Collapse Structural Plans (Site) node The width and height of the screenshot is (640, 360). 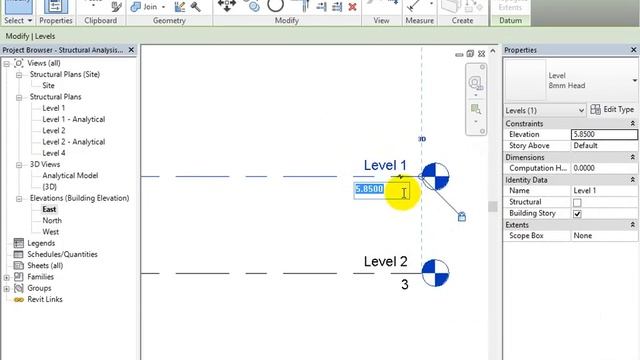coord(19,75)
